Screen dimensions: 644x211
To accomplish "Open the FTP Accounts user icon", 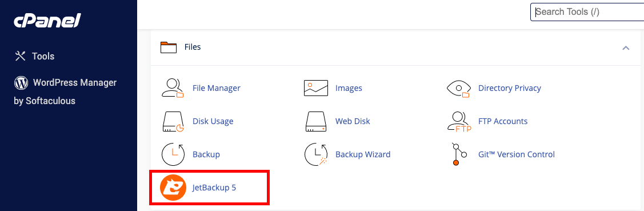I will point(458,121).
